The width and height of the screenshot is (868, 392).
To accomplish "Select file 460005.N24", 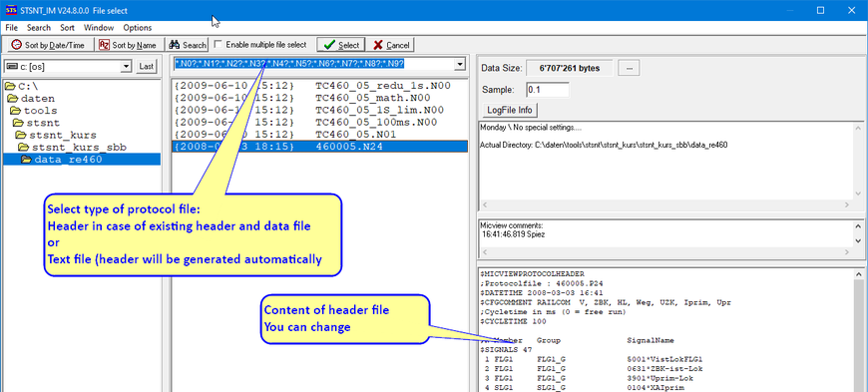I will 320,147.
